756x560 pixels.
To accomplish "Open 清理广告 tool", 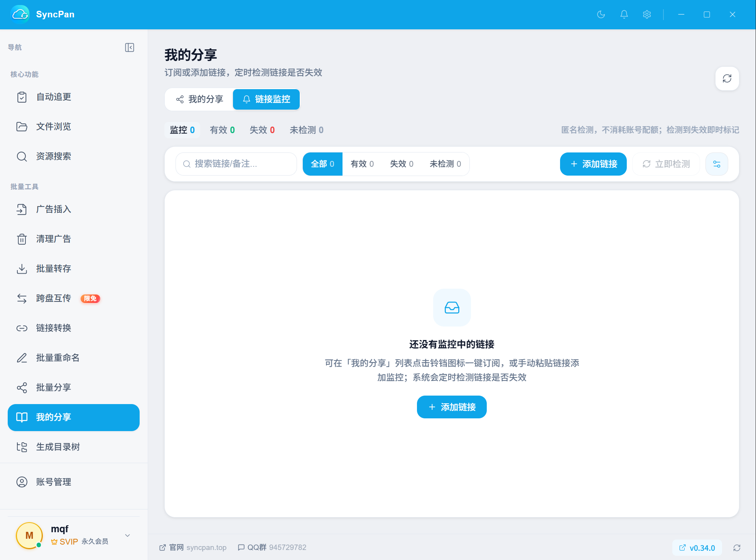I will 74,239.
